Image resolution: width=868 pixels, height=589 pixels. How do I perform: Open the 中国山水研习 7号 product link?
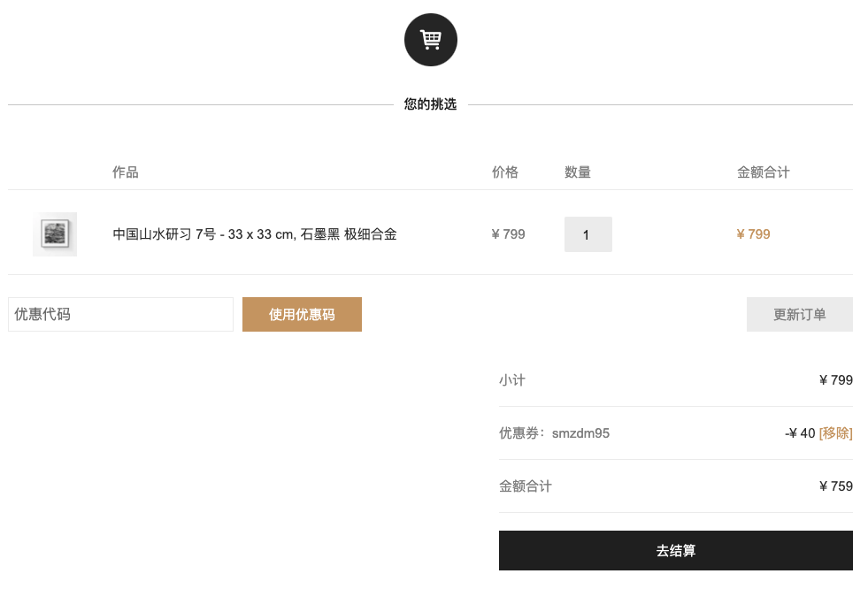pyautogui.click(x=255, y=234)
